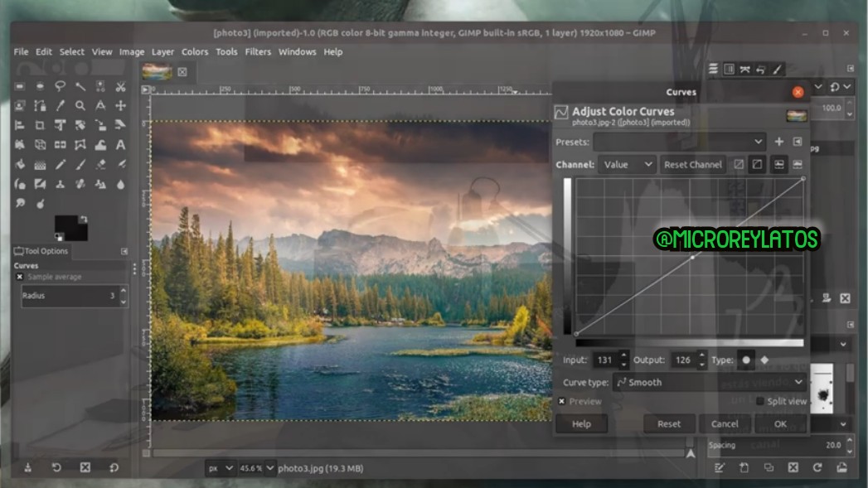Select the Rotate tool
This screenshot has width=868, height=488.
(x=80, y=125)
